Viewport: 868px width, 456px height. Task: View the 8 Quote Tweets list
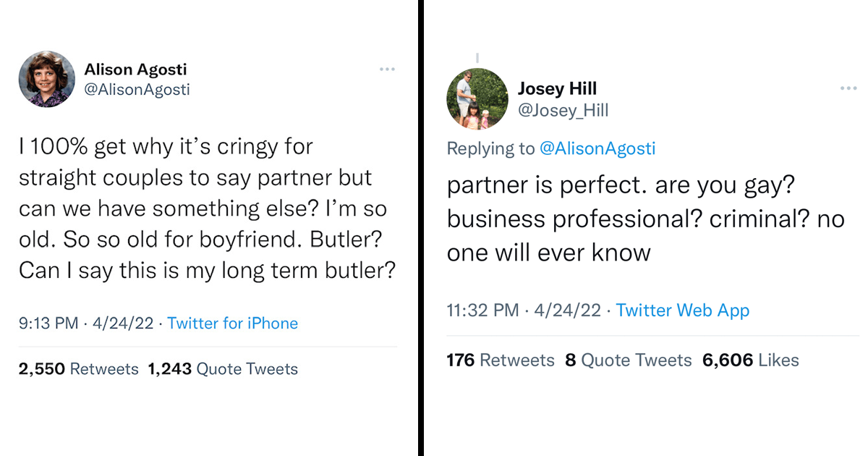tap(628, 360)
